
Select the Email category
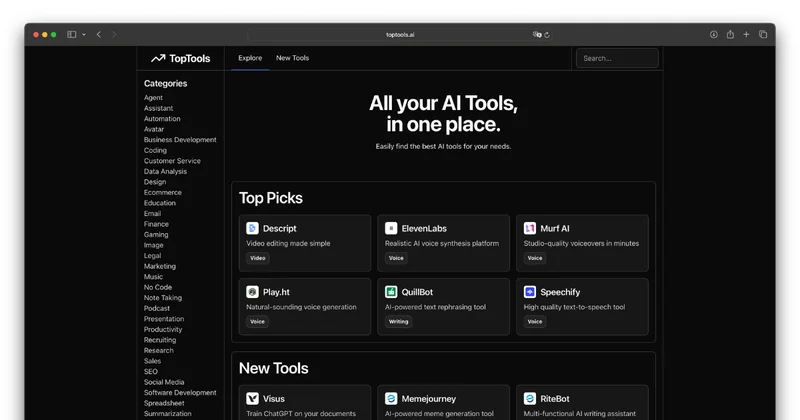point(152,213)
